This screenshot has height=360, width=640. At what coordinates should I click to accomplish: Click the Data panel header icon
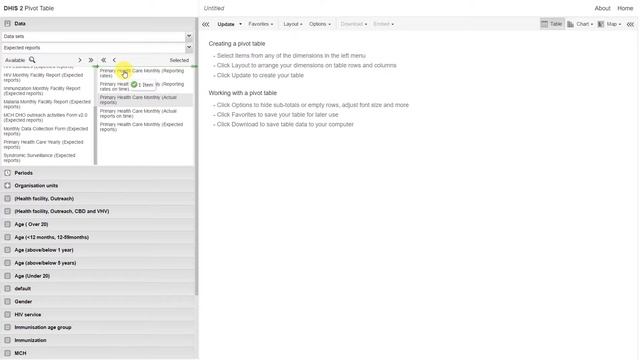[7, 24]
